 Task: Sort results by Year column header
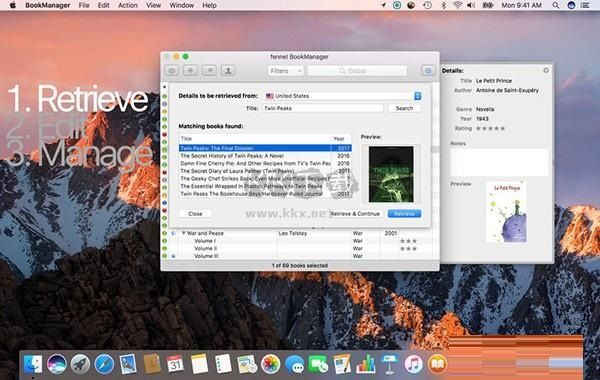tap(341, 139)
